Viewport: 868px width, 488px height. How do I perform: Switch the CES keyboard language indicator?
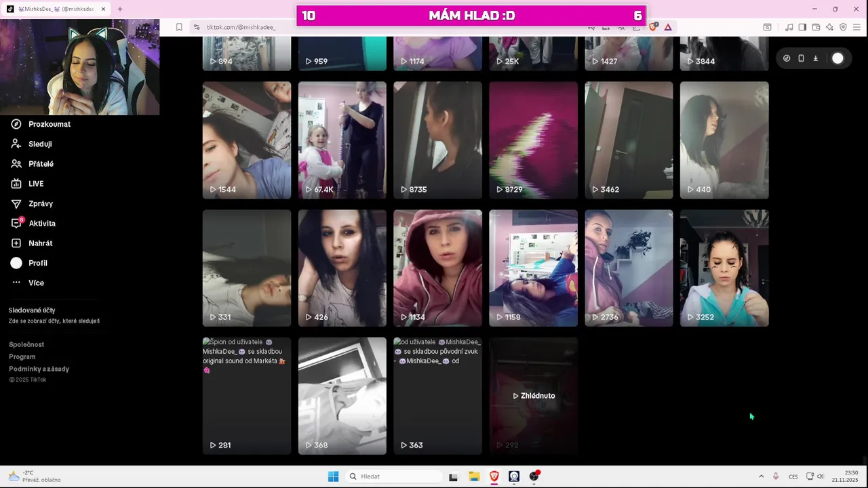pos(793,476)
